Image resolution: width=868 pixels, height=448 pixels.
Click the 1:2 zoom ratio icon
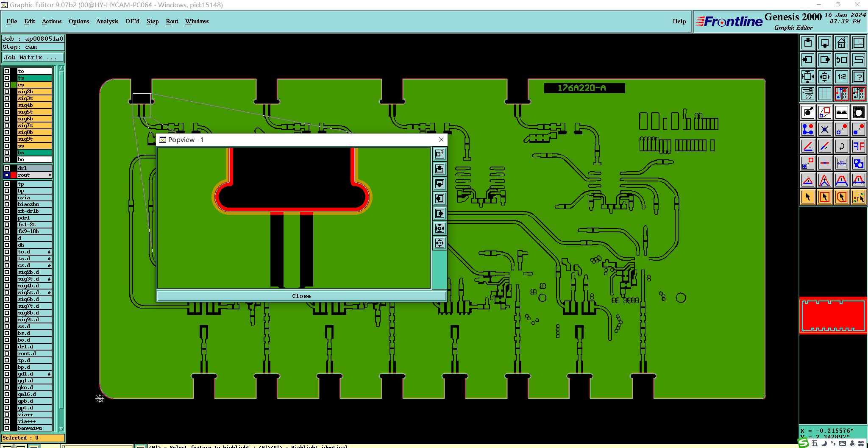click(x=841, y=77)
